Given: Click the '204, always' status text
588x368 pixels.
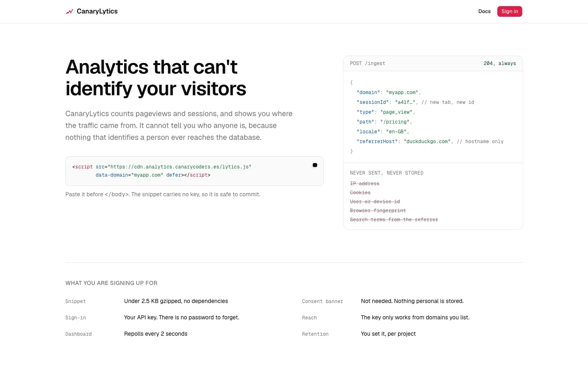Looking at the screenshot, I should pos(500,63).
